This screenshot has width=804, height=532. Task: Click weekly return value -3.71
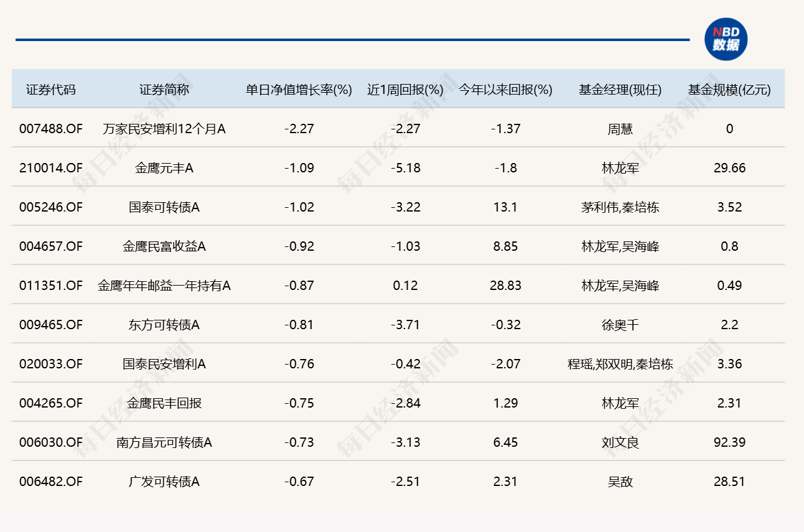(x=406, y=325)
